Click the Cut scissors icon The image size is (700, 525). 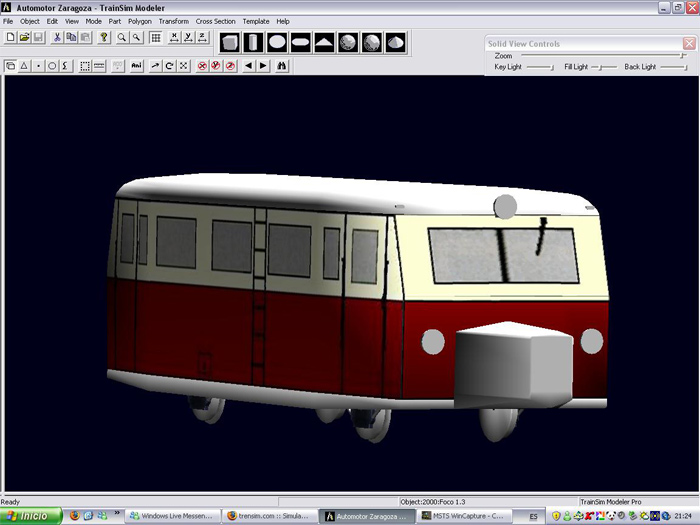(57, 38)
